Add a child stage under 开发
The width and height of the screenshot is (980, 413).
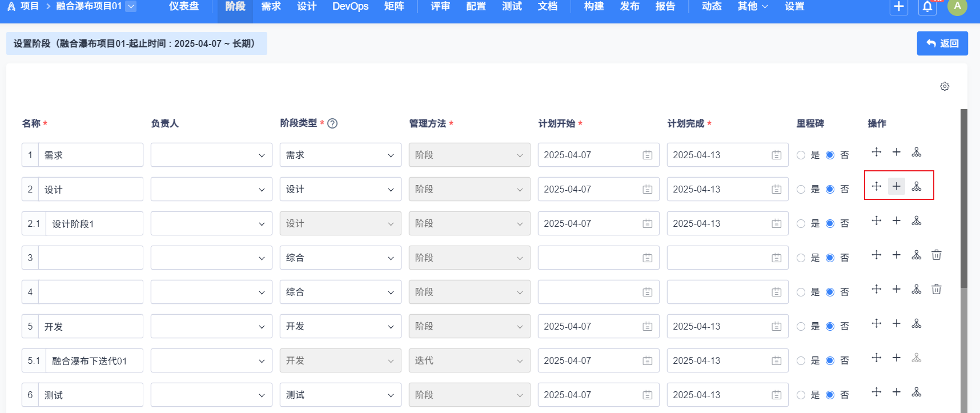(917, 323)
